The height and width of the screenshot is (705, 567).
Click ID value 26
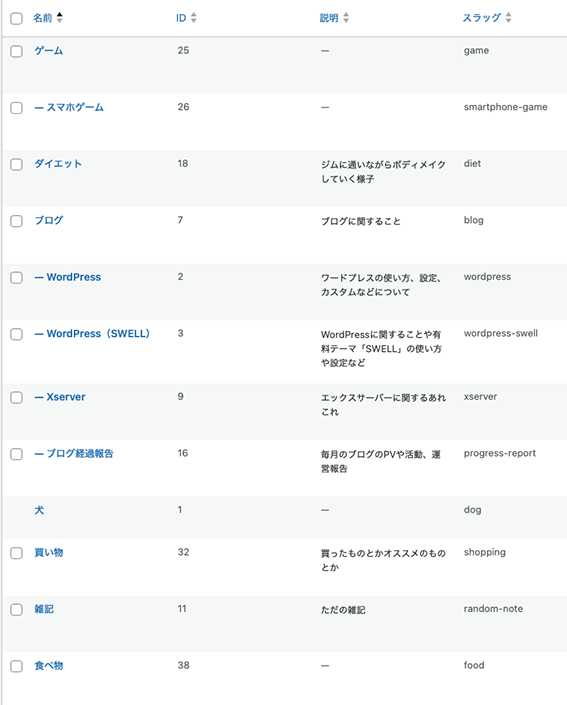(183, 107)
